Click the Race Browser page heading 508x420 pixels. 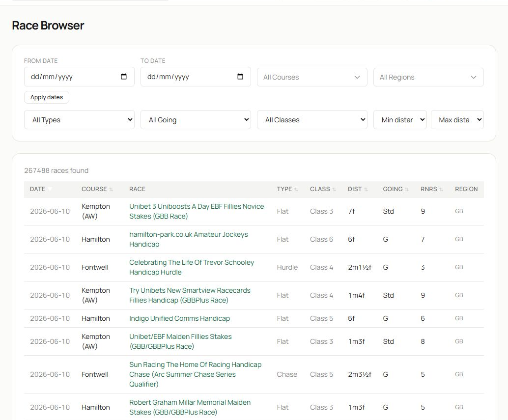tap(48, 26)
